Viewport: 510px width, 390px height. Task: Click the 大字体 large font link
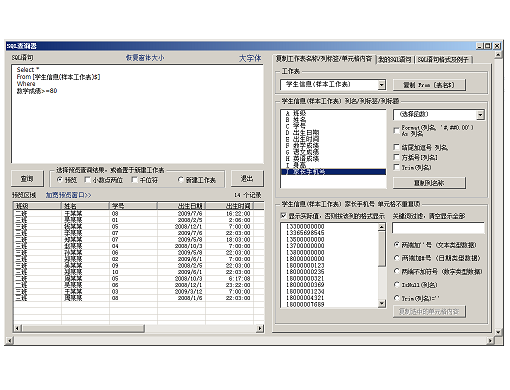(x=250, y=58)
